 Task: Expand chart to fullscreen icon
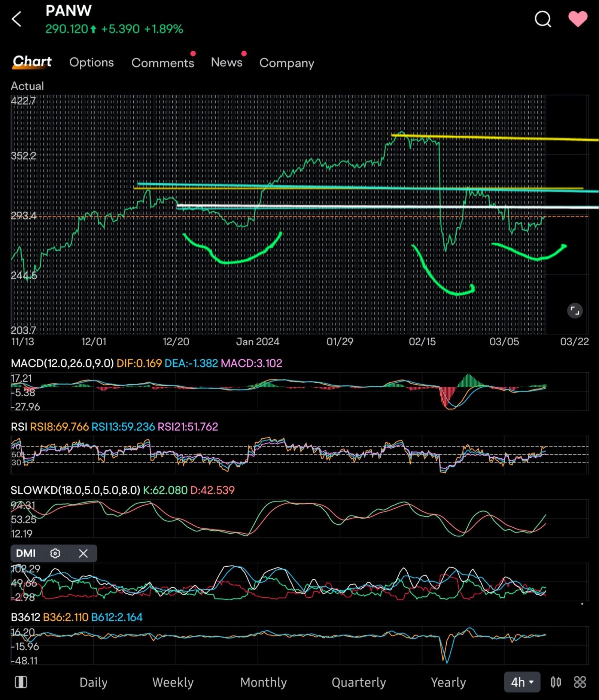tap(575, 310)
